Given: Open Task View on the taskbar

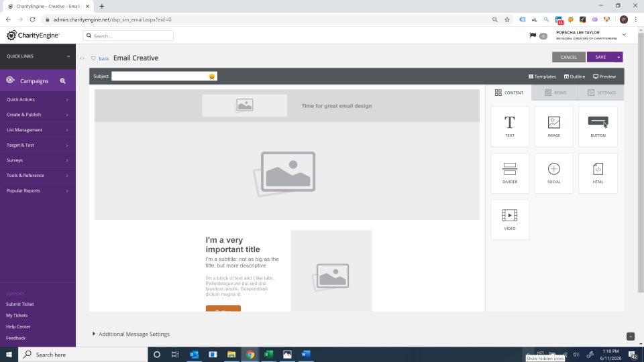Looking at the screenshot, I should [x=175, y=354].
